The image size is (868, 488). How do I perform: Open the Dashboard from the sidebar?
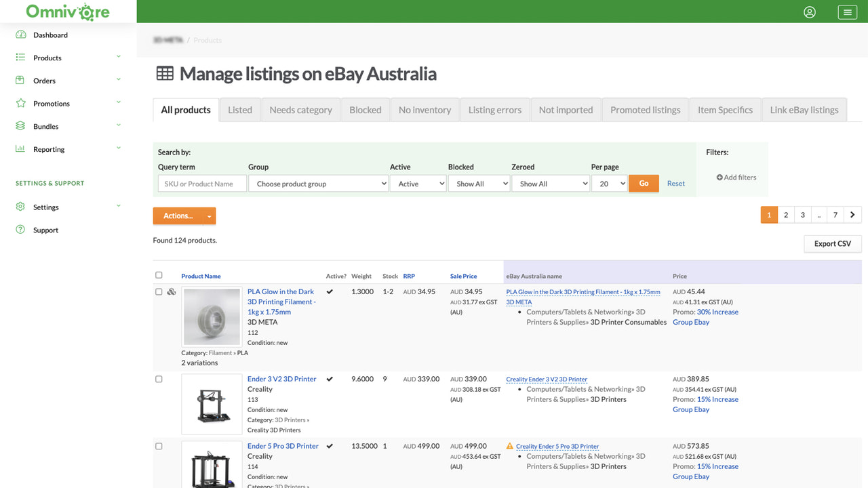(51, 35)
